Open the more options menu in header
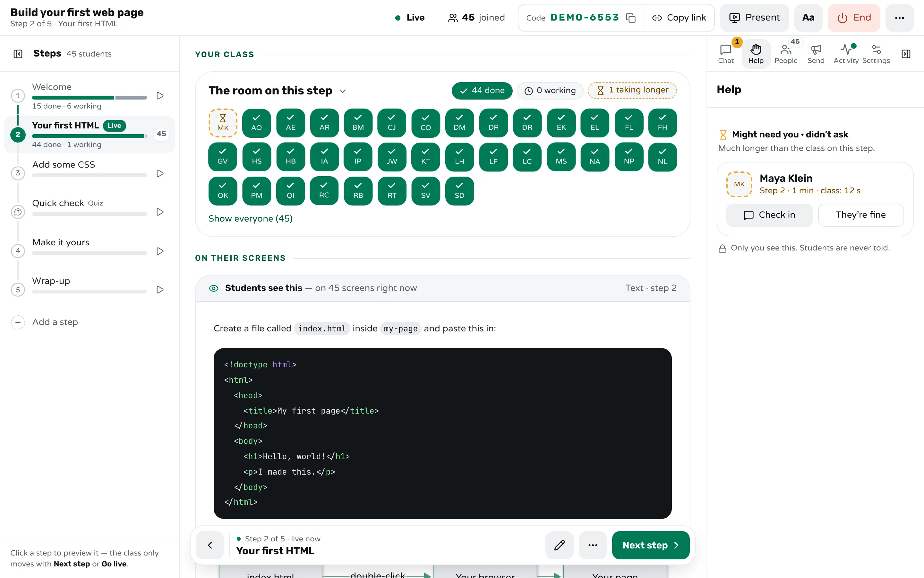The width and height of the screenshot is (924, 578). 899,18
